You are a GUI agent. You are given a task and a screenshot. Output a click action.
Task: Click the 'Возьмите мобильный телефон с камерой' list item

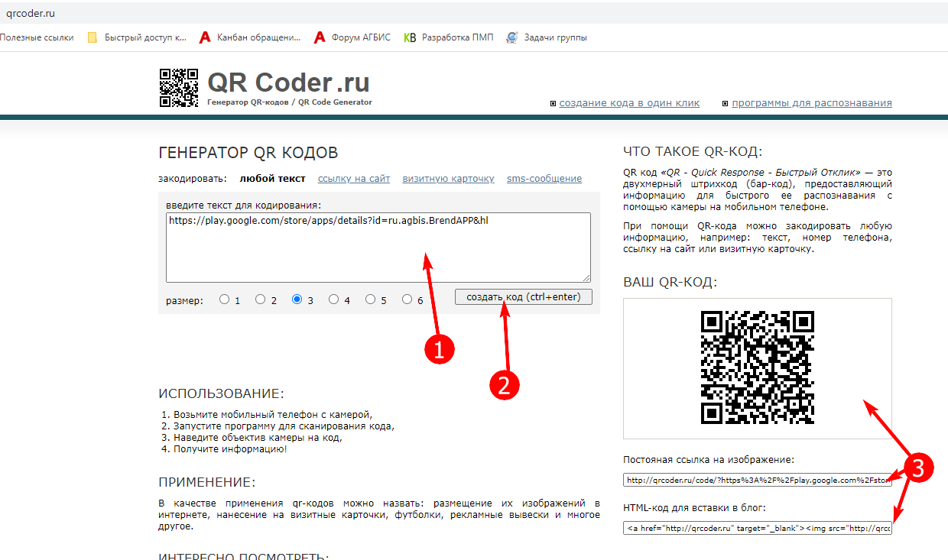tap(272, 414)
